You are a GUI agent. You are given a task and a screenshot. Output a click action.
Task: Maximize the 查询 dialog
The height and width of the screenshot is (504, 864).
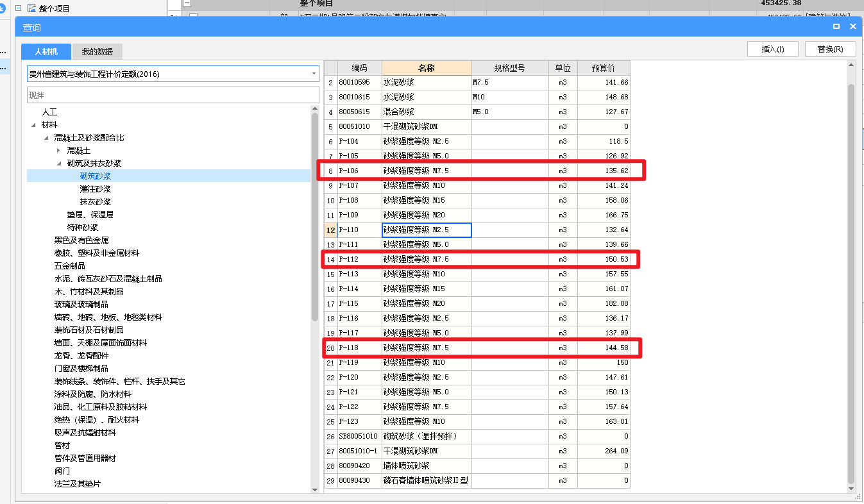pyautogui.click(x=836, y=26)
